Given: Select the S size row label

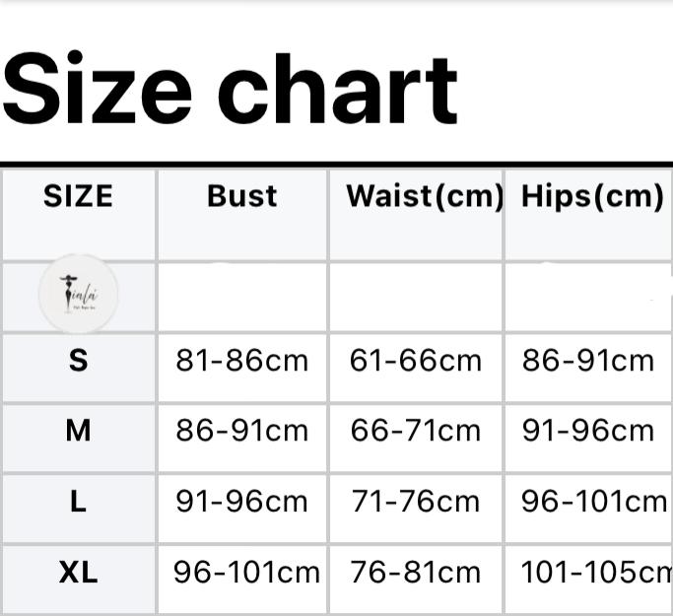Looking at the screenshot, I should coord(78,361).
